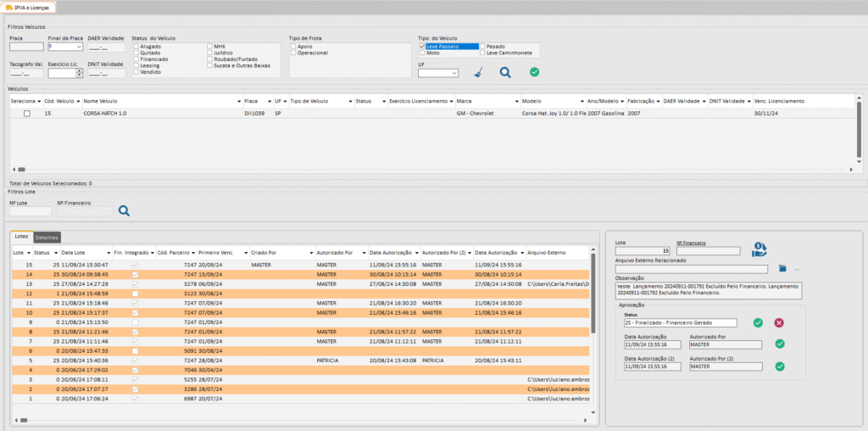Click the Exercício Lic. spinner arrows
This screenshot has width=868, height=431.
79,73
